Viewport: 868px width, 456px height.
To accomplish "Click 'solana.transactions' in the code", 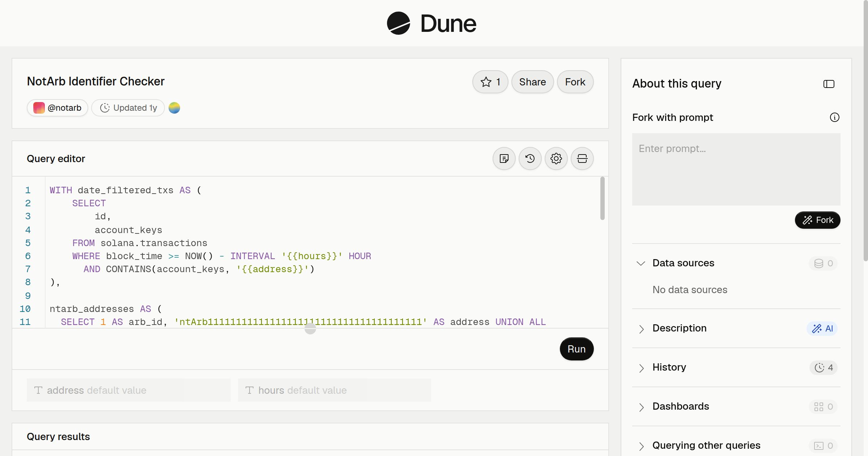I will 154,243.
